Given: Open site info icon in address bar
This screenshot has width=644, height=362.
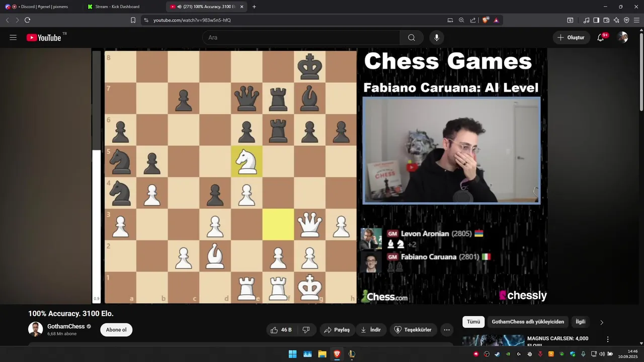Looking at the screenshot, I should [146, 20].
